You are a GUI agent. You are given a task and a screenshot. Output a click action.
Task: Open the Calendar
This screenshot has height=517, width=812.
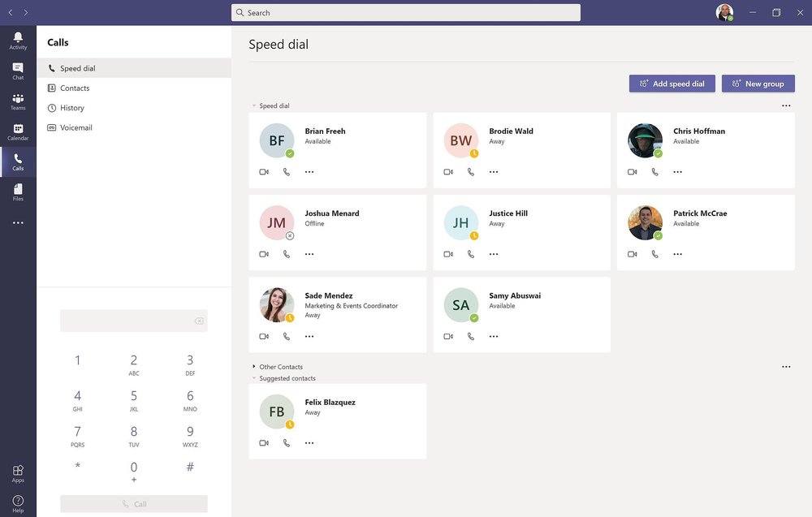18,131
